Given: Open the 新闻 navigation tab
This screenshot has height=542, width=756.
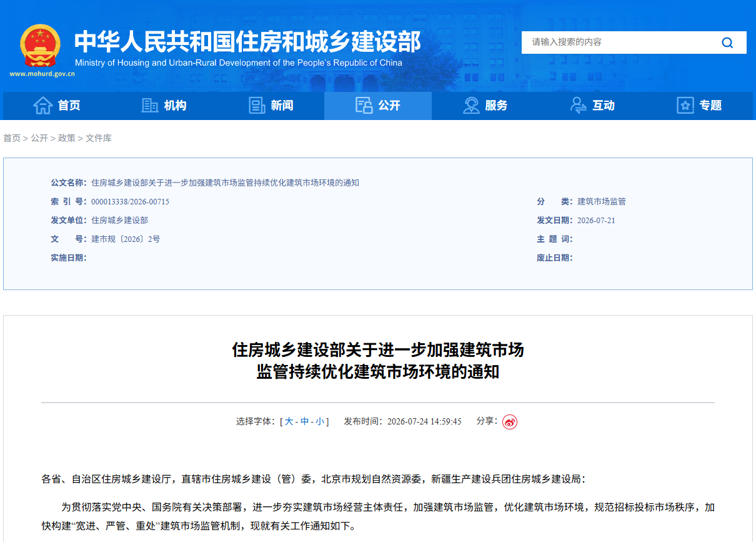Looking at the screenshot, I should pos(271,106).
